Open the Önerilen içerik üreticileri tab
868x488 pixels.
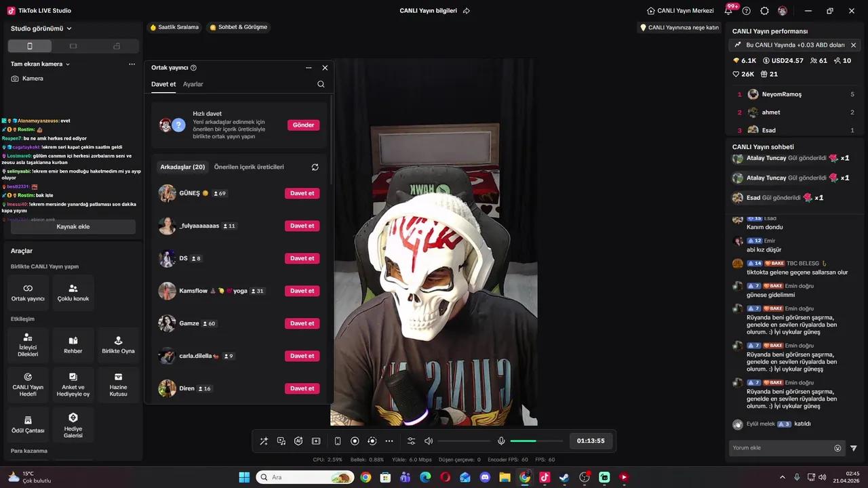(x=249, y=166)
